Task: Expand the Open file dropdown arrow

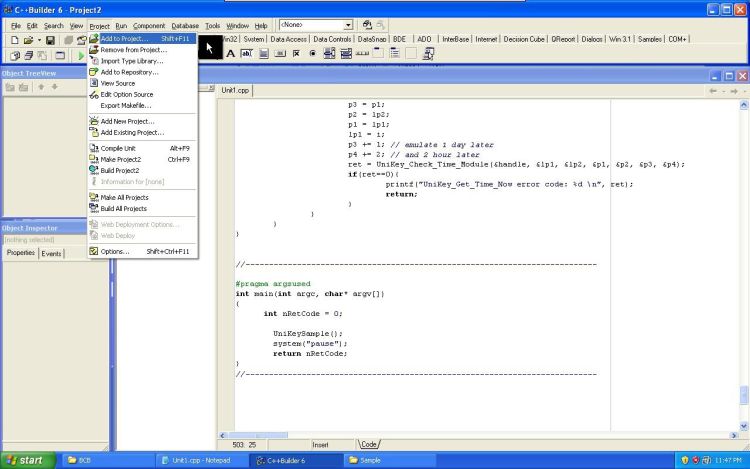Action: (x=39, y=40)
